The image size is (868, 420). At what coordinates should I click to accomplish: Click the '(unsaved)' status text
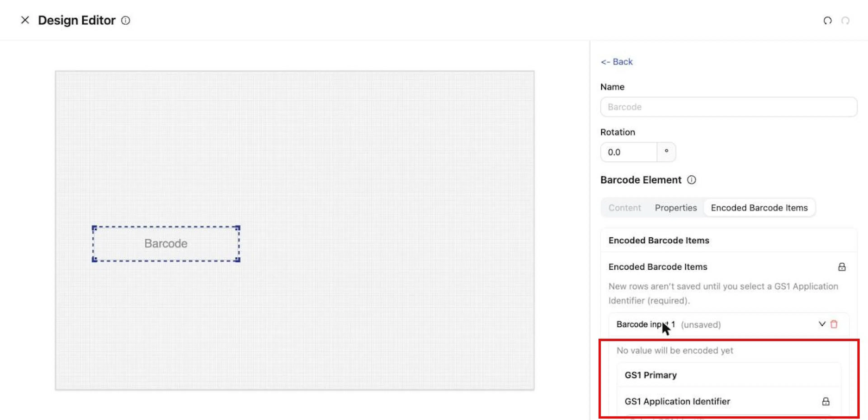pyautogui.click(x=701, y=324)
